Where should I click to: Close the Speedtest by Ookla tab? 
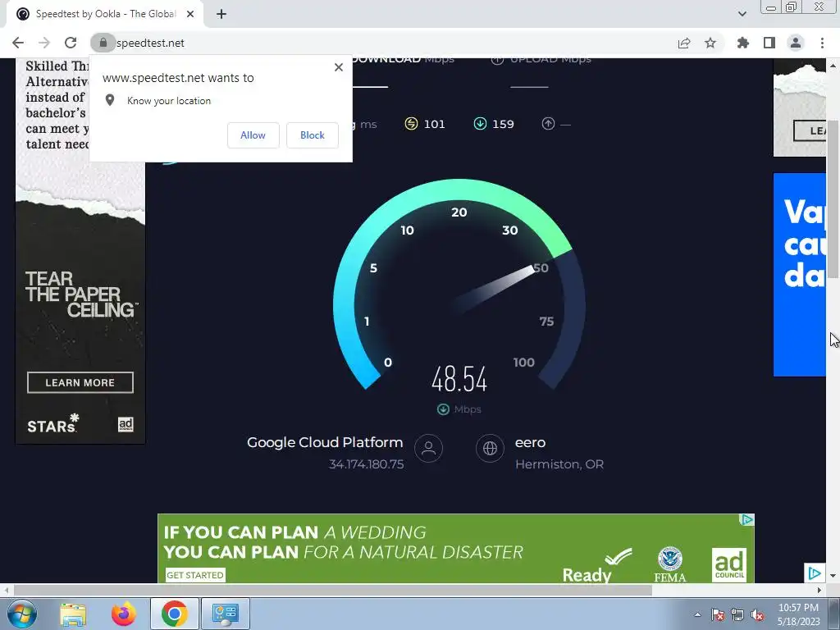click(190, 14)
